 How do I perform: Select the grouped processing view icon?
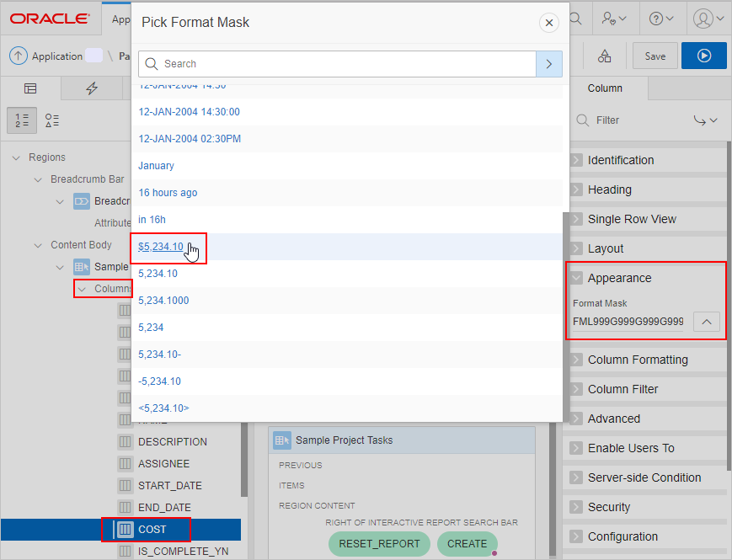(51, 120)
